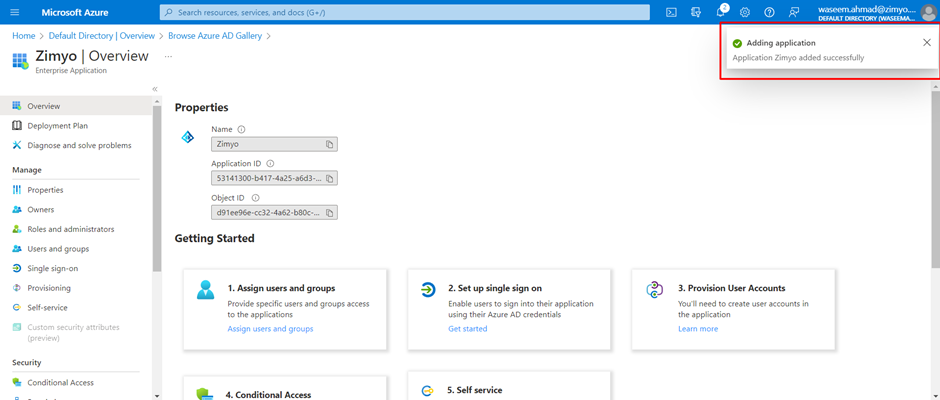
Task: Click the Object ID text field
Action: point(275,212)
